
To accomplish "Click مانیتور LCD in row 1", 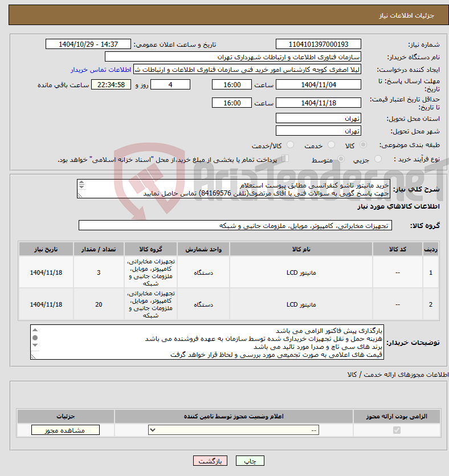I will [x=301, y=272].
